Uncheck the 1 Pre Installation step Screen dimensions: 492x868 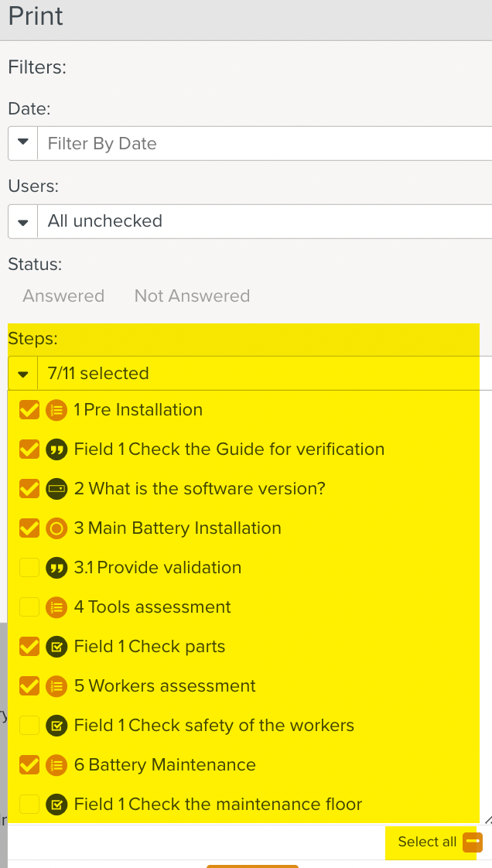tap(29, 410)
